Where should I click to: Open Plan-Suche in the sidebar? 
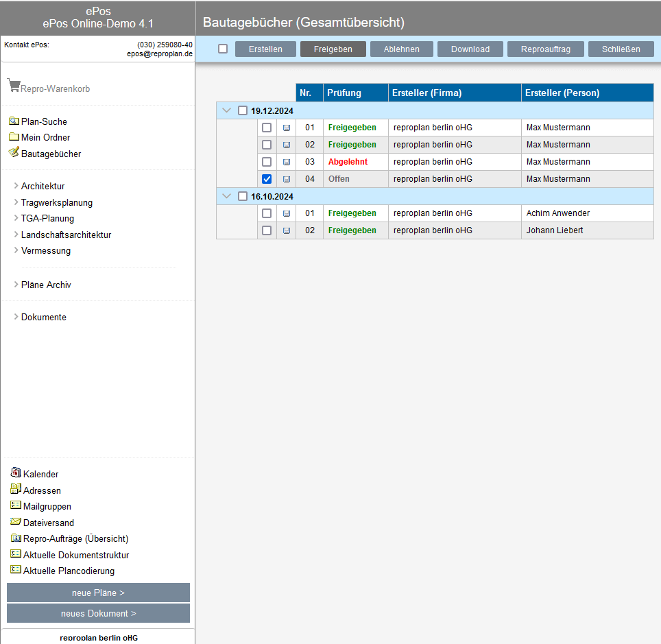tap(44, 121)
